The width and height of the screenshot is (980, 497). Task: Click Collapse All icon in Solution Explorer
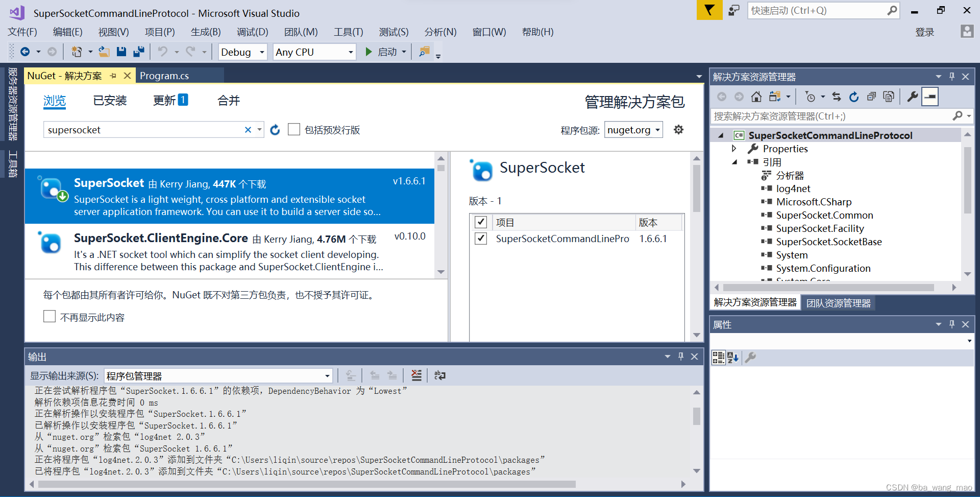pyautogui.click(x=871, y=97)
